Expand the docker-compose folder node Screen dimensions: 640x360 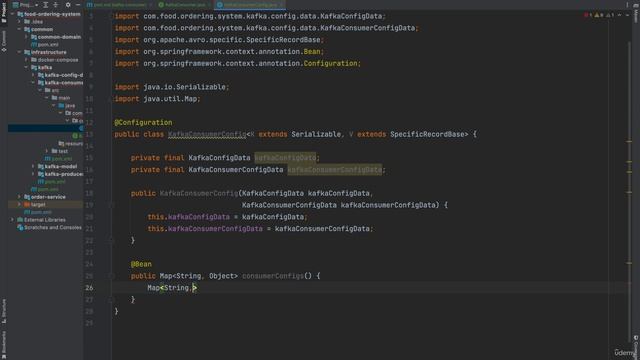coord(27,60)
